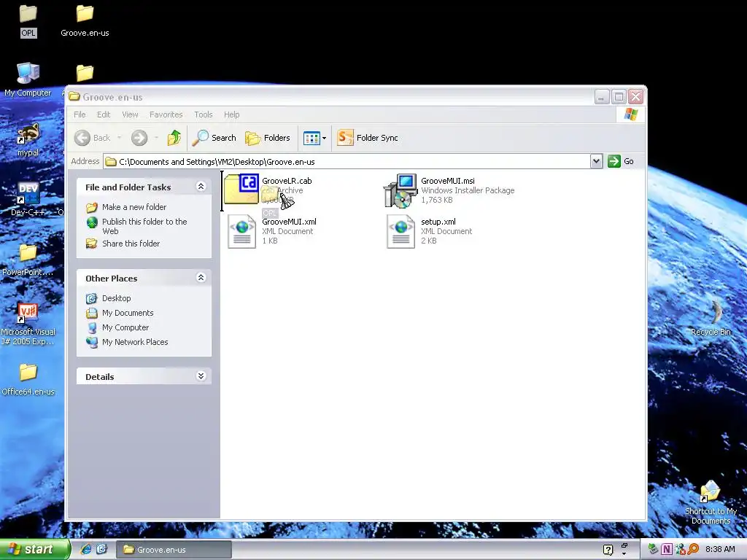This screenshot has height=560, width=747.
Task: Select the setup.xml document icon
Action: tap(400, 231)
